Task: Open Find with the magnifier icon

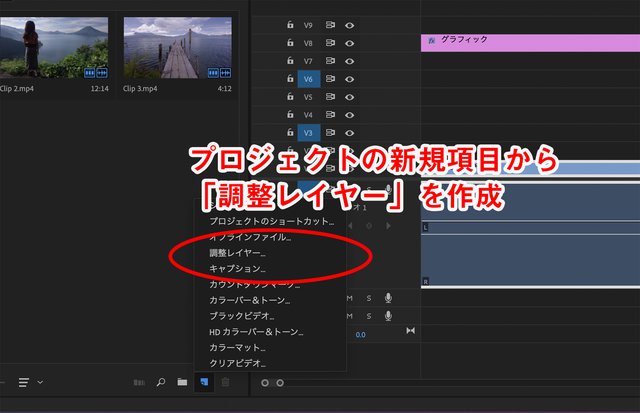Action: point(160,382)
